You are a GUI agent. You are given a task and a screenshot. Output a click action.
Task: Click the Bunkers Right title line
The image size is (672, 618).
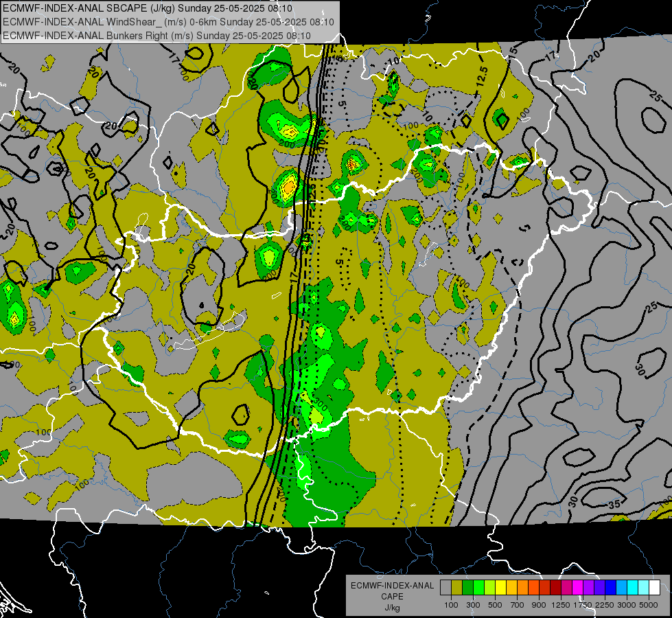157,36
